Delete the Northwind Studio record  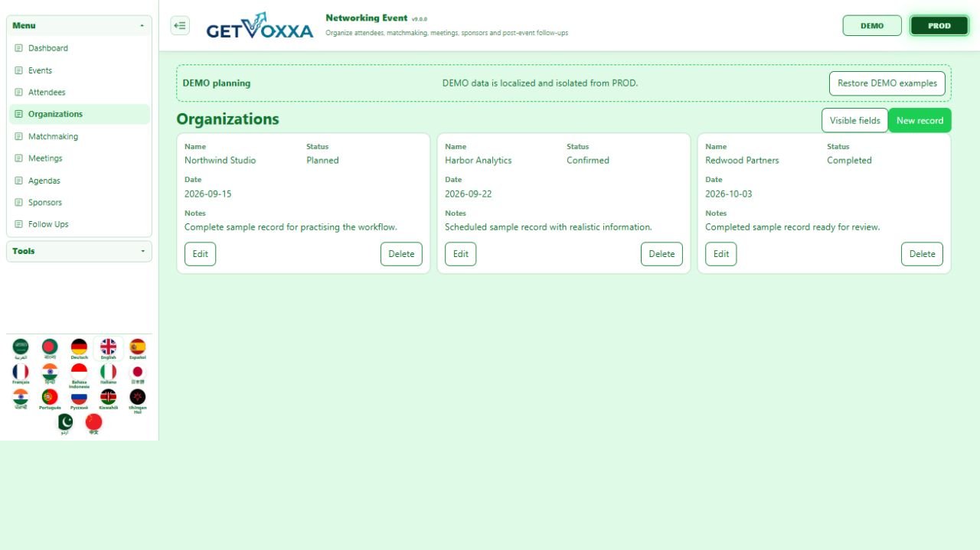(401, 254)
